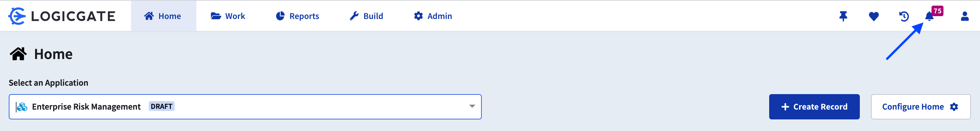Click the house icon beside the Home heading
Viewport: 980px width, 131px height.
(18, 54)
